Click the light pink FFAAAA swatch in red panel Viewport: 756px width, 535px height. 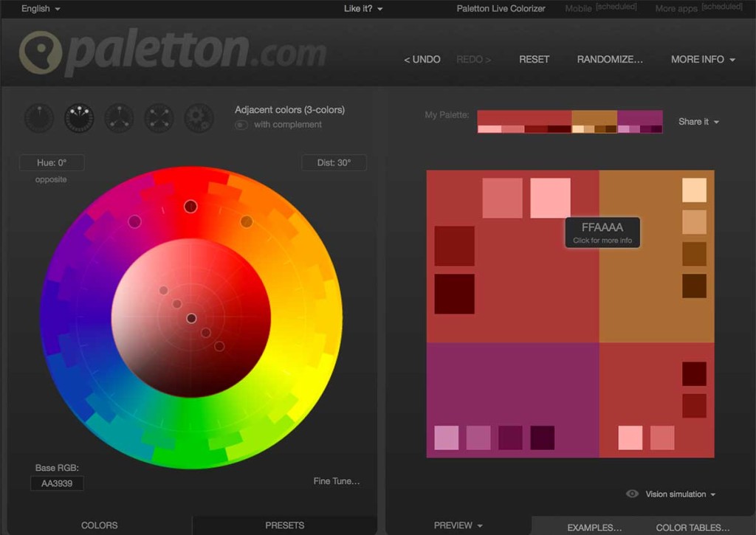click(550, 198)
